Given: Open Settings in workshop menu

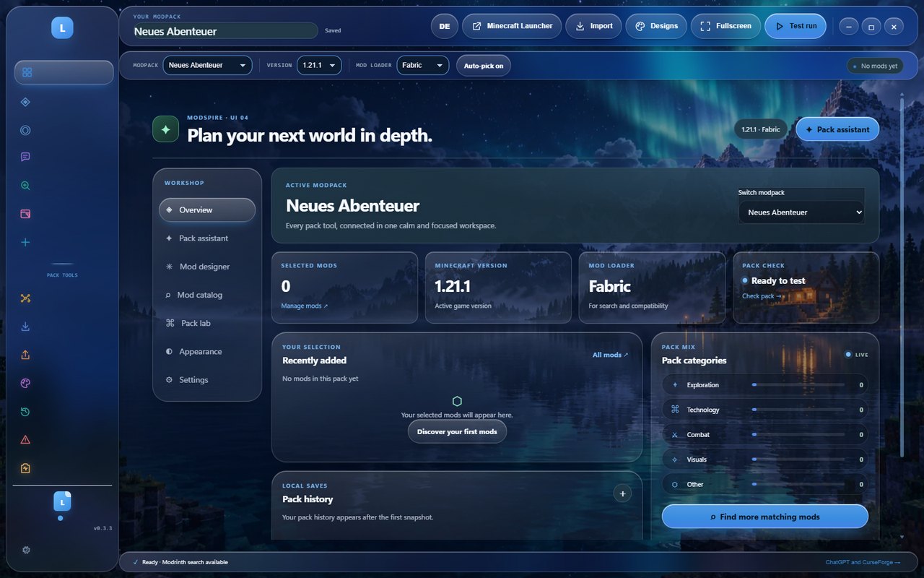Looking at the screenshot, I should click(207, 380).
